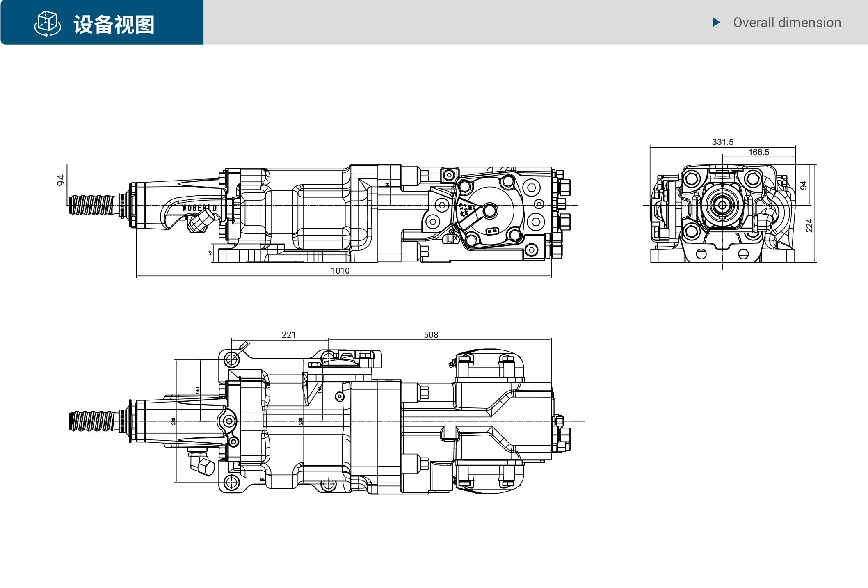Select the "331.5" width dimension

(x=723, y=142)
